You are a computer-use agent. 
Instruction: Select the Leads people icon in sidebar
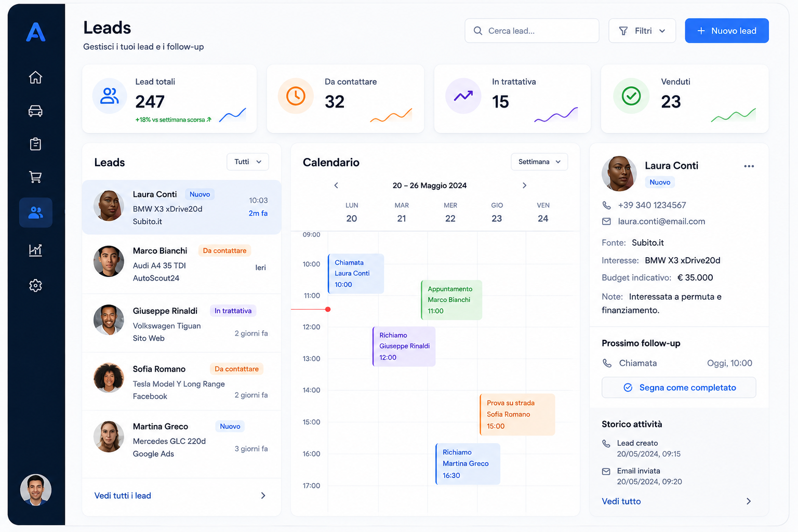click(x=36, y=212)
